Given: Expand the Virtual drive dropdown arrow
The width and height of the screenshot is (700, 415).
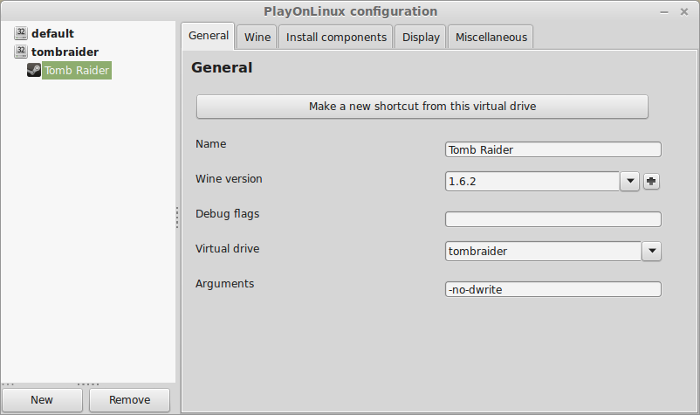Looking at the screenshot, I should [x=652, y=251].
